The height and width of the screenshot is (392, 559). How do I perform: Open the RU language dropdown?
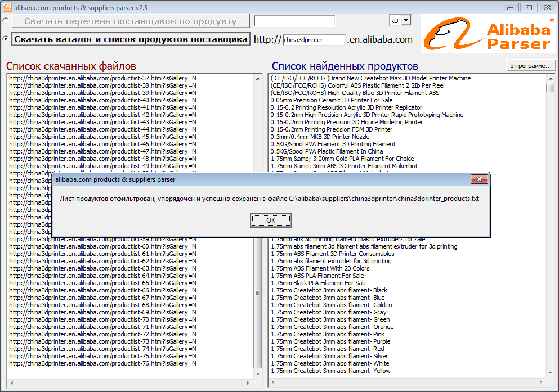pyautogui.click(x=406, y=20)
